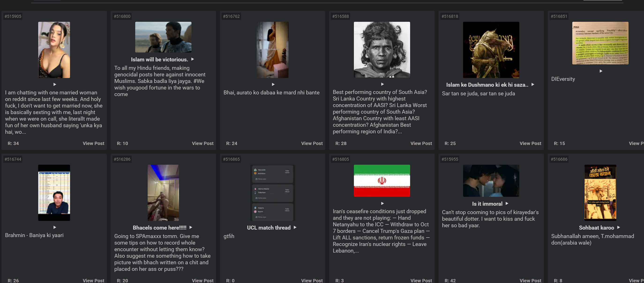Screen dimensions: 644x283
Task: Expand arrow above the DIEversity post text
Action: pyautogui.click(x=601, y=71)
